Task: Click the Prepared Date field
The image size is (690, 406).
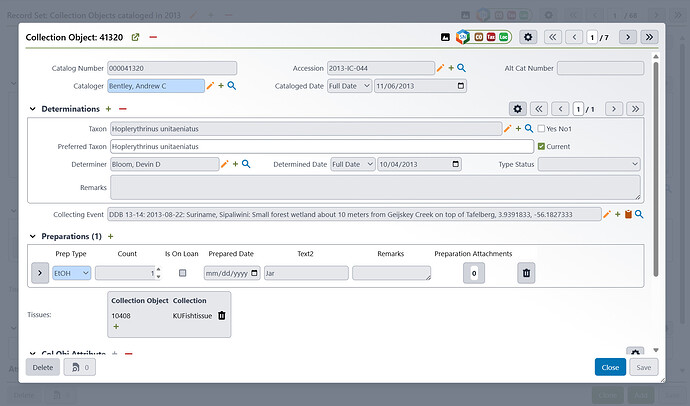Action: (232, 273)
